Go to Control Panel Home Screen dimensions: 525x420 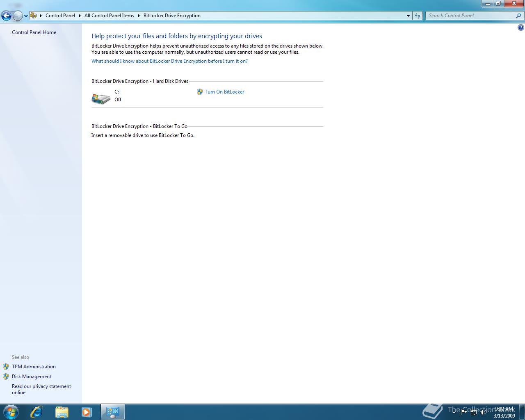(x=34, y=32)
